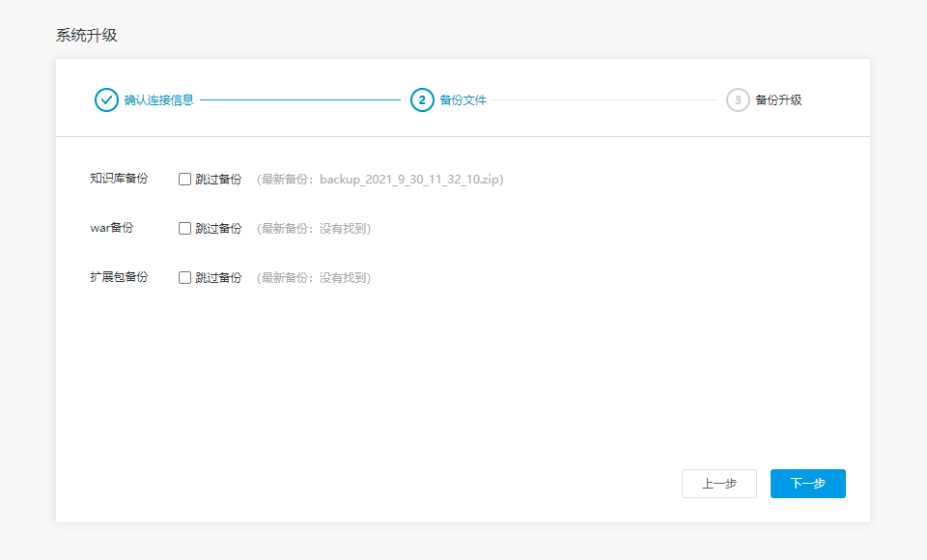The height and width of the screenshot is (560, 927).
Task: Click the war备份 label
Action: (112, 228)
